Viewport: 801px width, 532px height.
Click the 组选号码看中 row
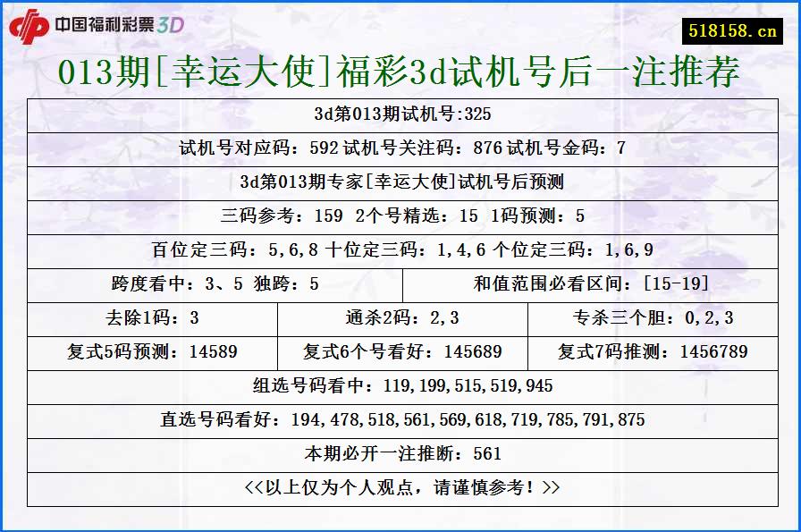click(x=400, y=386)
